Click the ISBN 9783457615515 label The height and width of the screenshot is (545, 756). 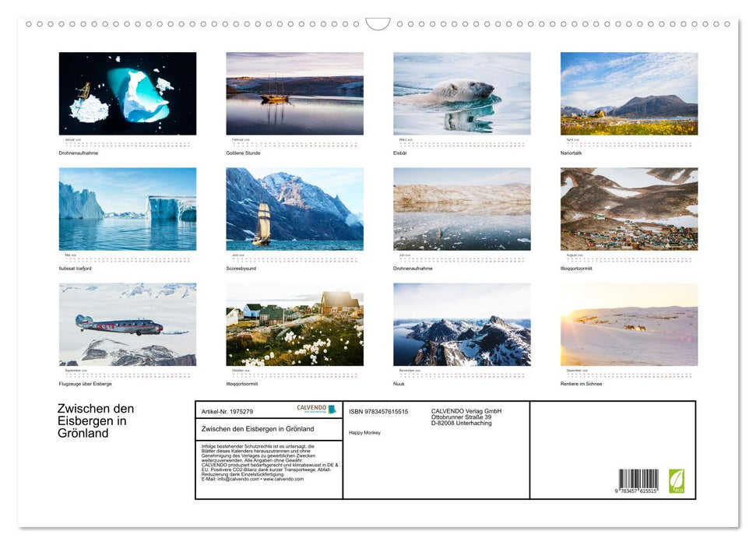click(x=379, y=411)
